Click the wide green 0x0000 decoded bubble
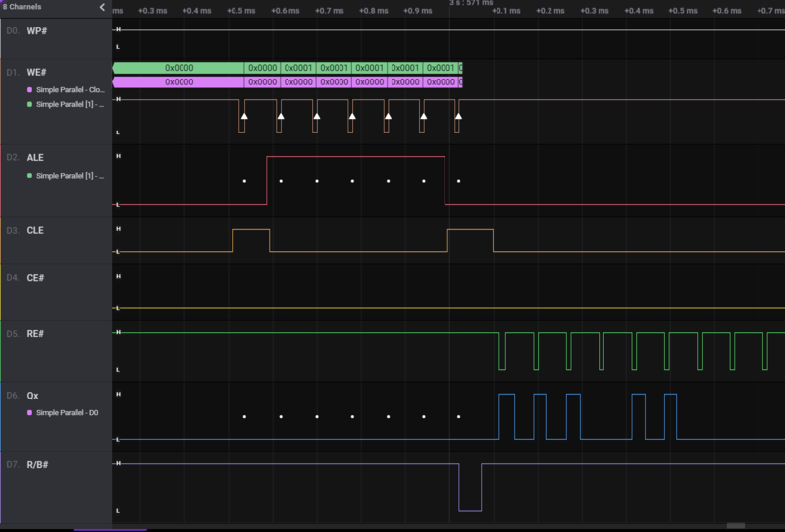 179,68
